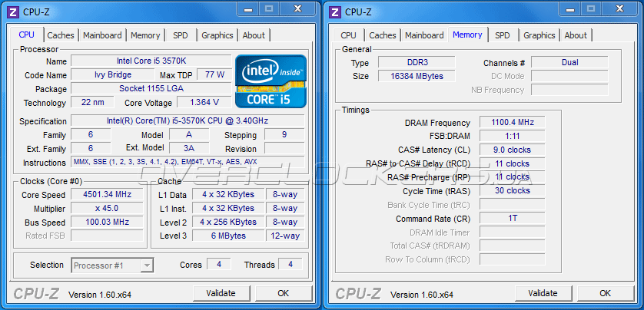This screenshot has width=644, height=310.
Task: Click the 77 W Max TDP value
Action: click(x=214, y=74)
